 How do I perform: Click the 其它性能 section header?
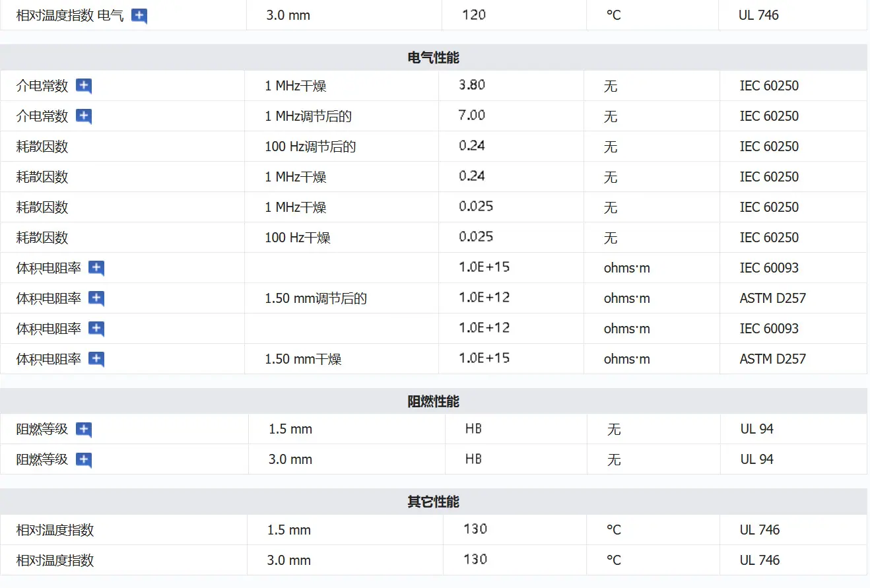(434, 502)
